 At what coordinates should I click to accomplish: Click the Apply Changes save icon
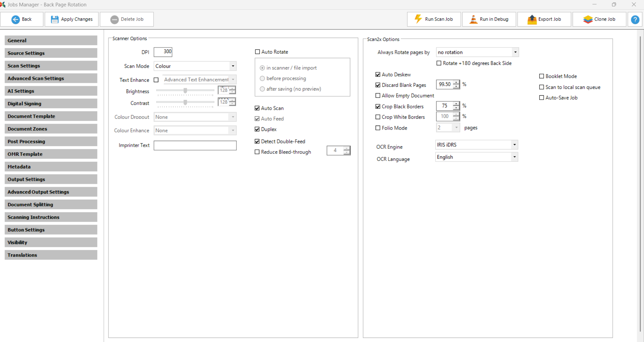tap(55, 20)
